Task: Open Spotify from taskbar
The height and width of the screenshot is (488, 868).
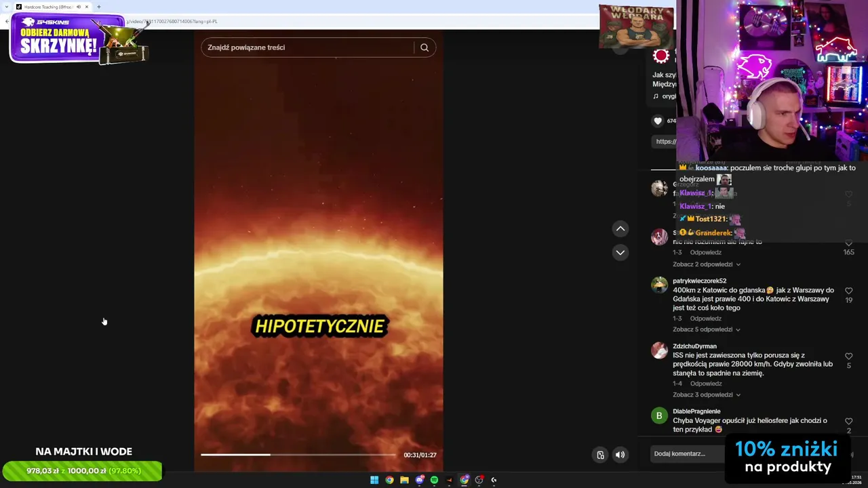Action: [x=434, y=480]
